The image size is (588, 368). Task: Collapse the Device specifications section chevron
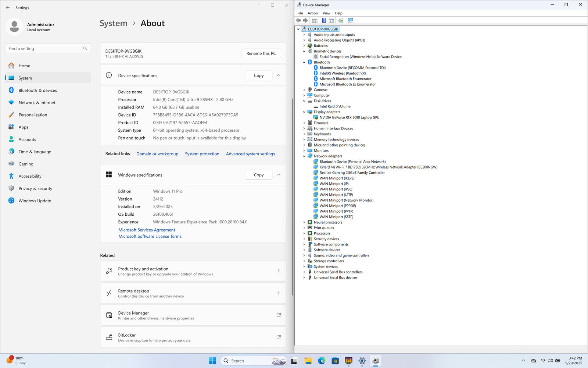[x=279, y=75]
